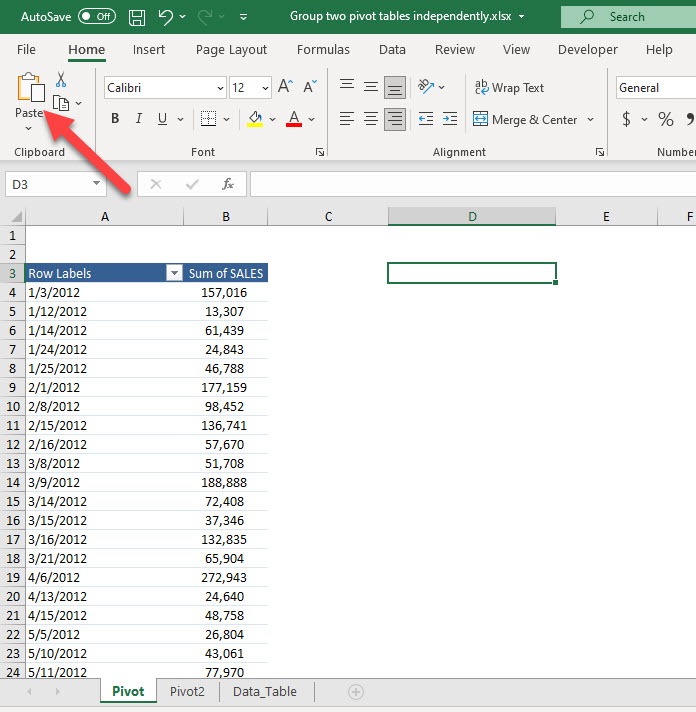Open Insert Function fx dialog

pos(227,184)
